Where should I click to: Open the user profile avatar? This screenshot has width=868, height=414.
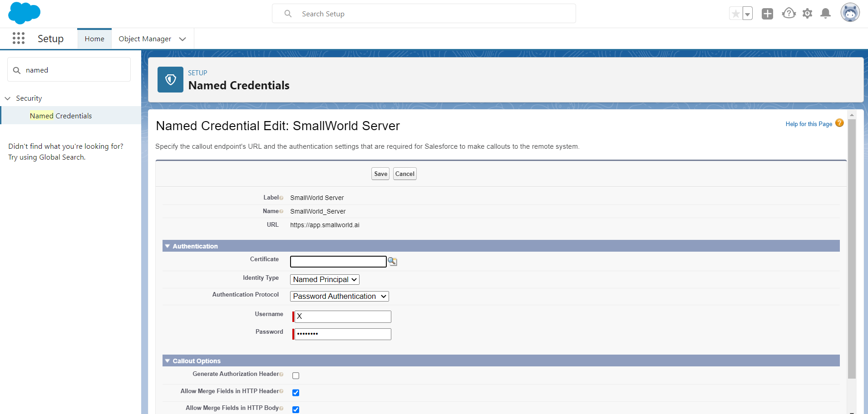(850, 13)
